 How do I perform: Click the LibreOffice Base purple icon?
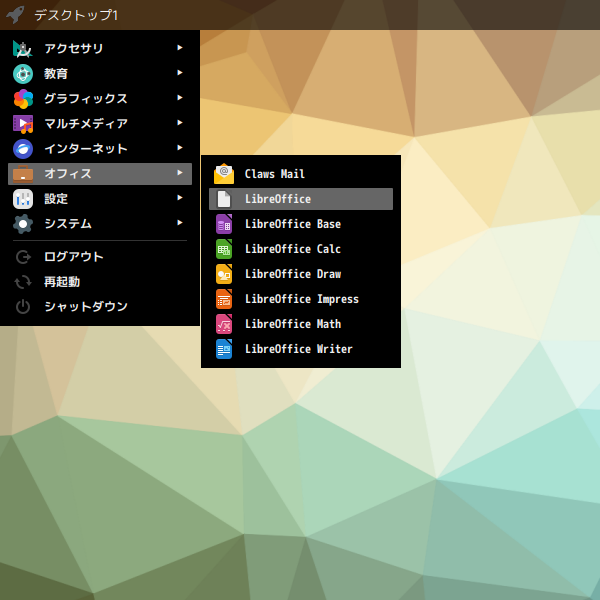coord(224,224)
